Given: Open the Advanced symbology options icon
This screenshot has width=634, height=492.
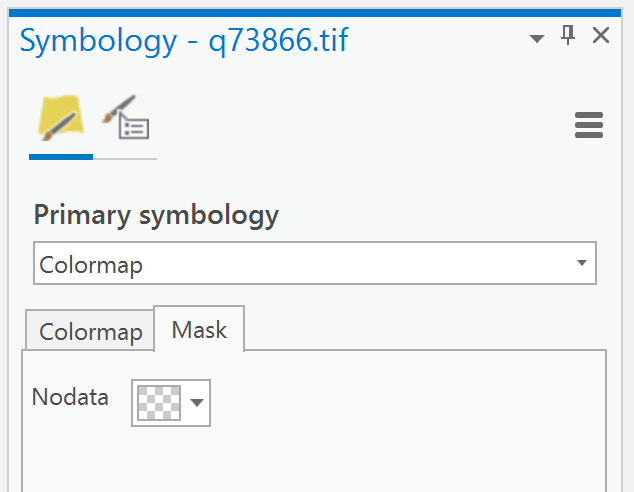Looking at the screenshot, I should (x=126, y=119).
